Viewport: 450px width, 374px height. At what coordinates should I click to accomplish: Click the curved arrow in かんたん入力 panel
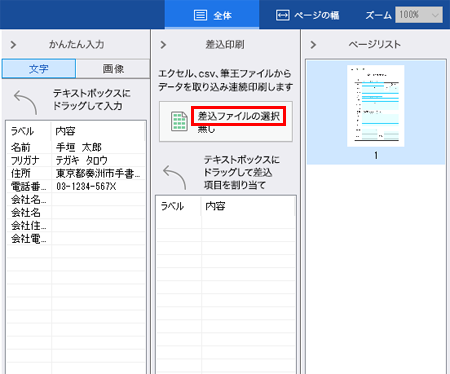pyautogui.click(x=26, y=102)
